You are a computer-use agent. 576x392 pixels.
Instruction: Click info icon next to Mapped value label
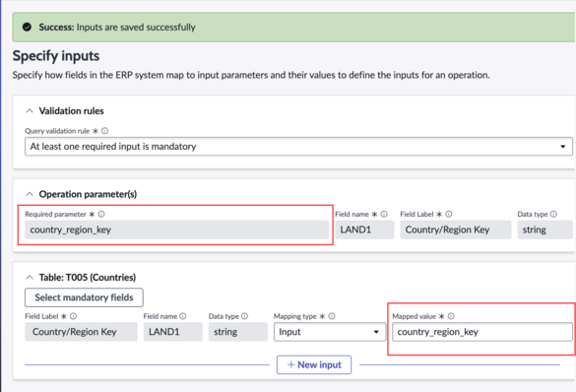tap(451, 316)
